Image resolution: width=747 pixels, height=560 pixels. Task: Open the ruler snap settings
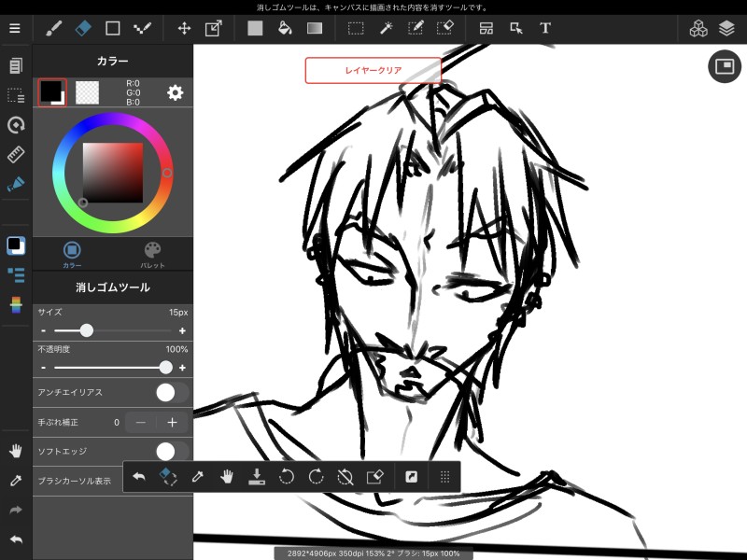click(16, 154)
